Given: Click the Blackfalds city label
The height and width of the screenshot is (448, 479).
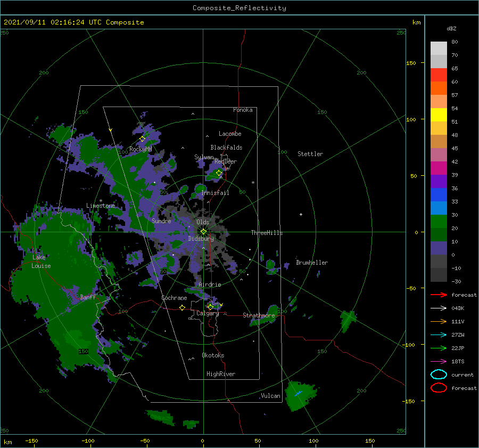Looking at the screenshot, I should (226, 148).
